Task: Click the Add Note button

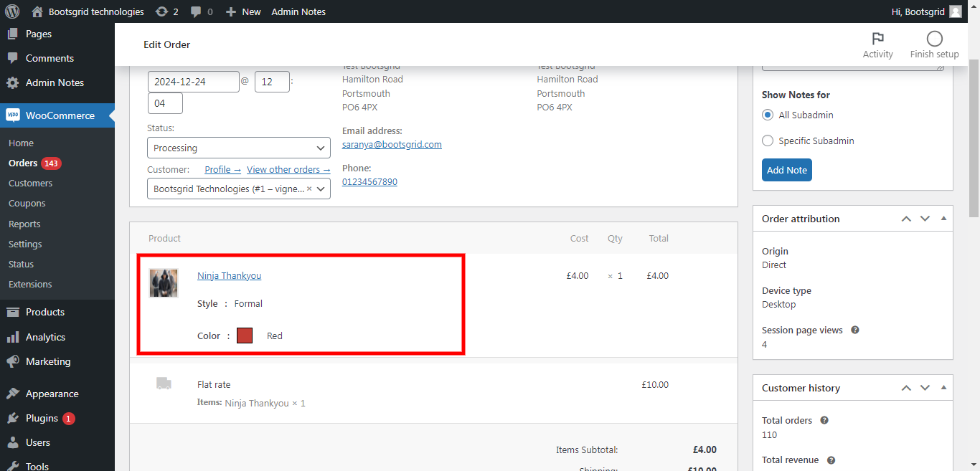Action: click(787, 170)
